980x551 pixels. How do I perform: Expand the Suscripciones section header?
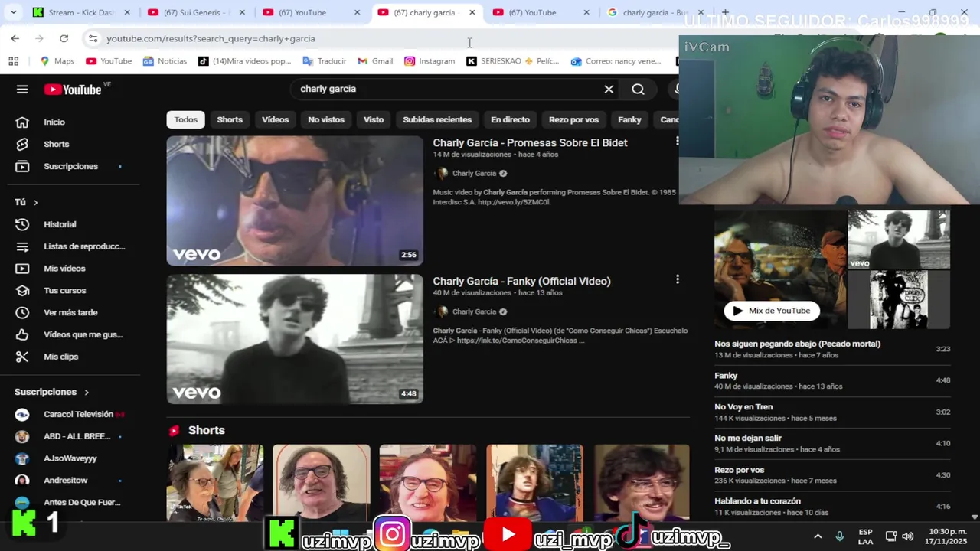[x=52, y=392]
